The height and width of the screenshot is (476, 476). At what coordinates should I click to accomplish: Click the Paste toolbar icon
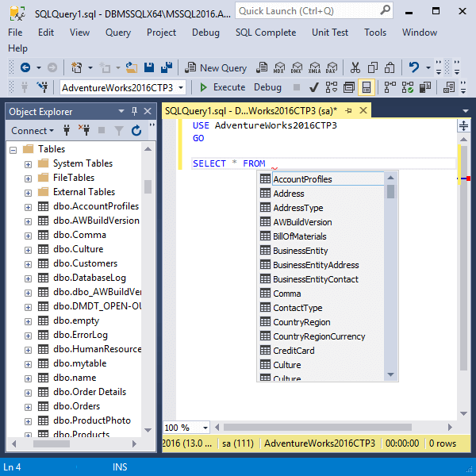[390, 67]
